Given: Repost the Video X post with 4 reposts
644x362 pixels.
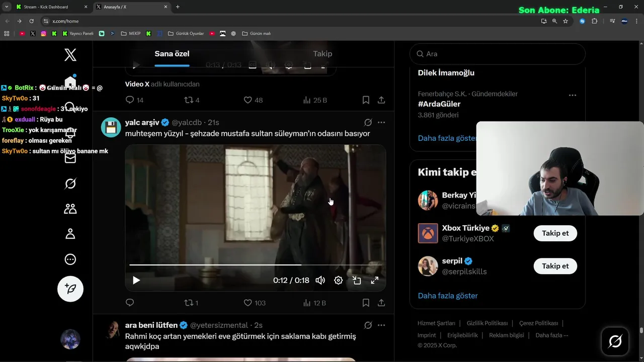Looking at the screenshot, I should (x=192, y=100).
